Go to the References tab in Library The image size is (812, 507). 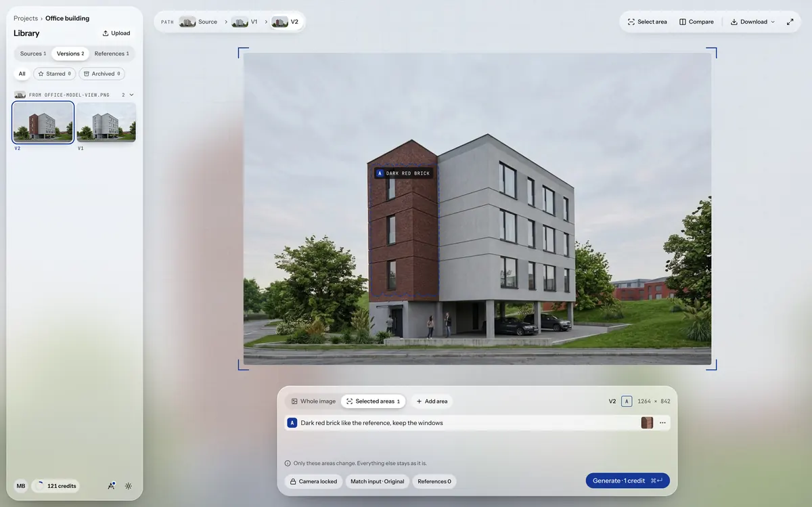pos(112,53)
